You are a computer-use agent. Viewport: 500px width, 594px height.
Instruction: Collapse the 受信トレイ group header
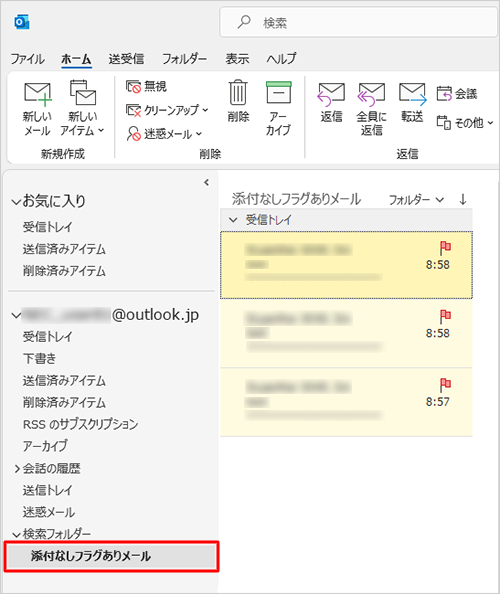tap(233, 220)
